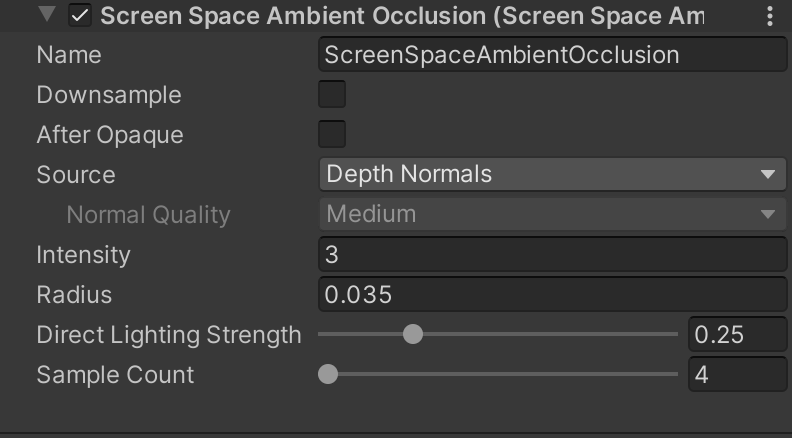Click the component header title text
The image size is (792, 438).
(x=400, y=16)
